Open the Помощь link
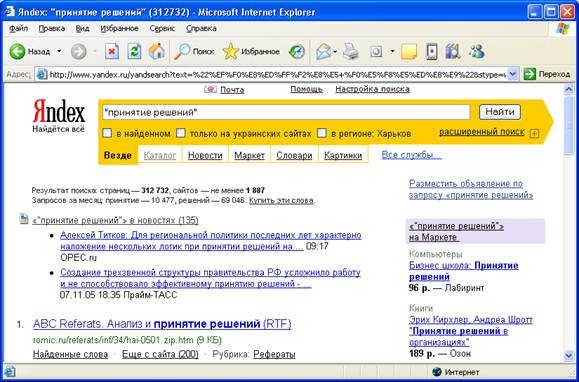The height and width of the screenshot is (382, 579). 306,89
